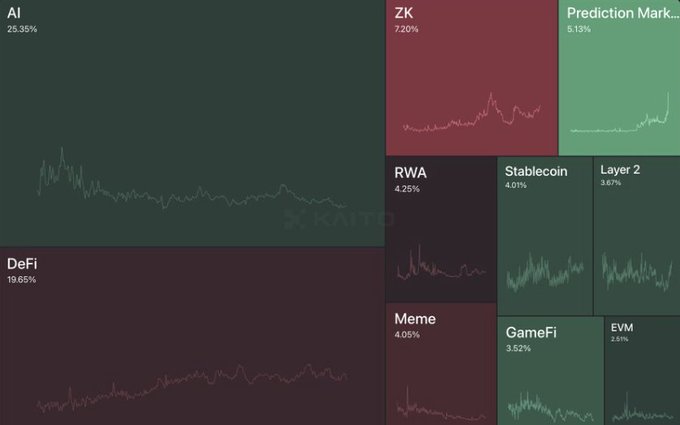Click the Stablecoin tile title
680x425 pixels.
tap(536, 171)
